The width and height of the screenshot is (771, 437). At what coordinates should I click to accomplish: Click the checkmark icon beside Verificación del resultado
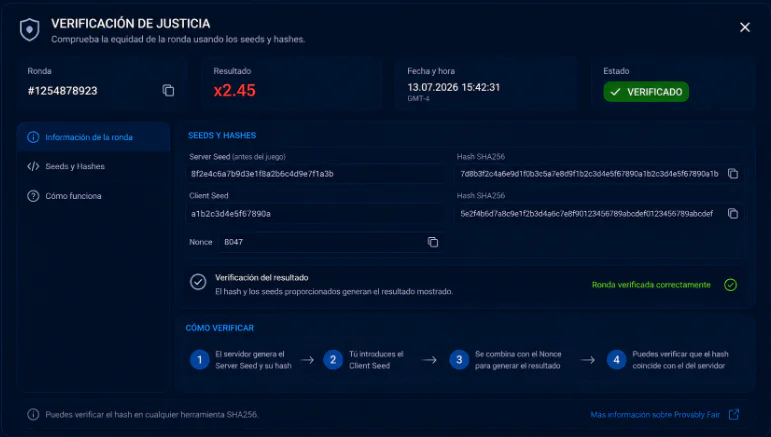(x=198, y=282)
